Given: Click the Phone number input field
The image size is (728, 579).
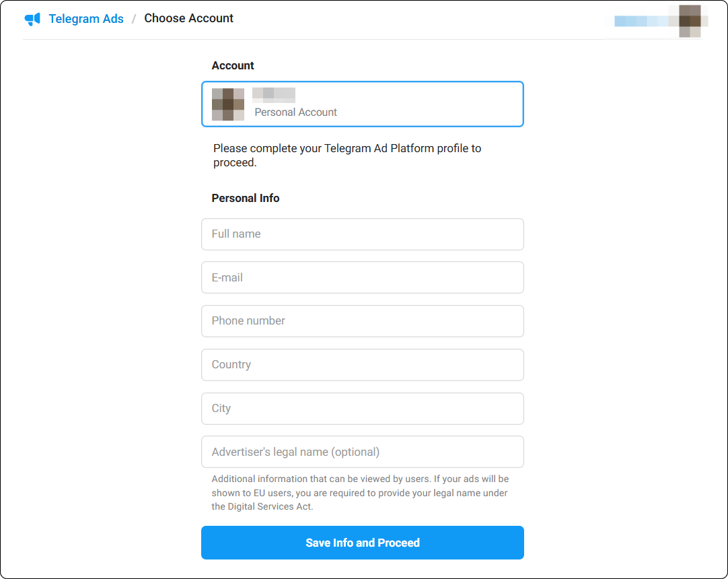Looking at the screenshot, I should 363,321.
